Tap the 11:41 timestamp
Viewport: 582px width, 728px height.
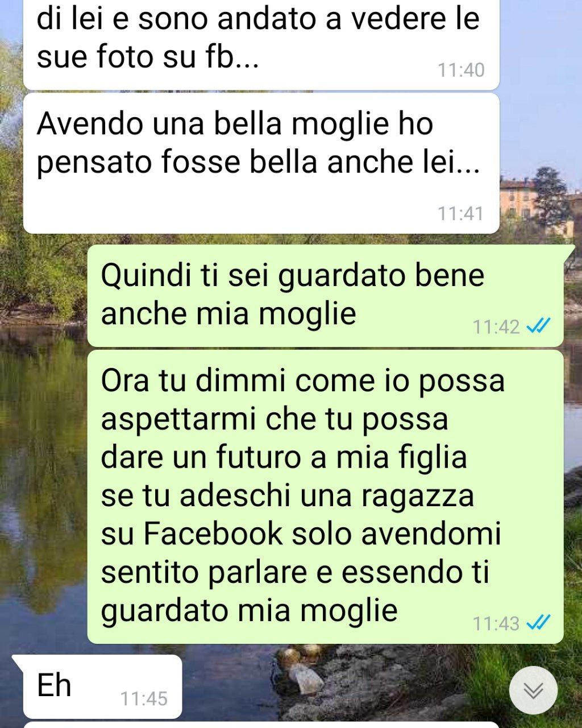pyautogui.click(x=461, y=214)
